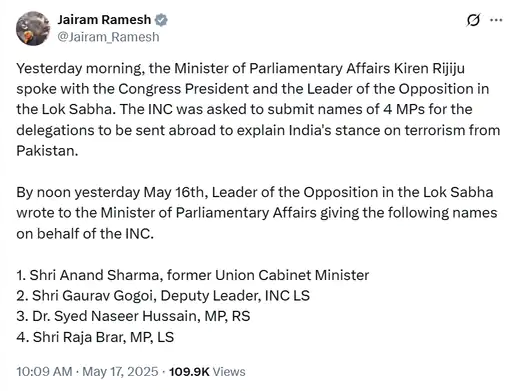Click the 109.9K view count

189,371
